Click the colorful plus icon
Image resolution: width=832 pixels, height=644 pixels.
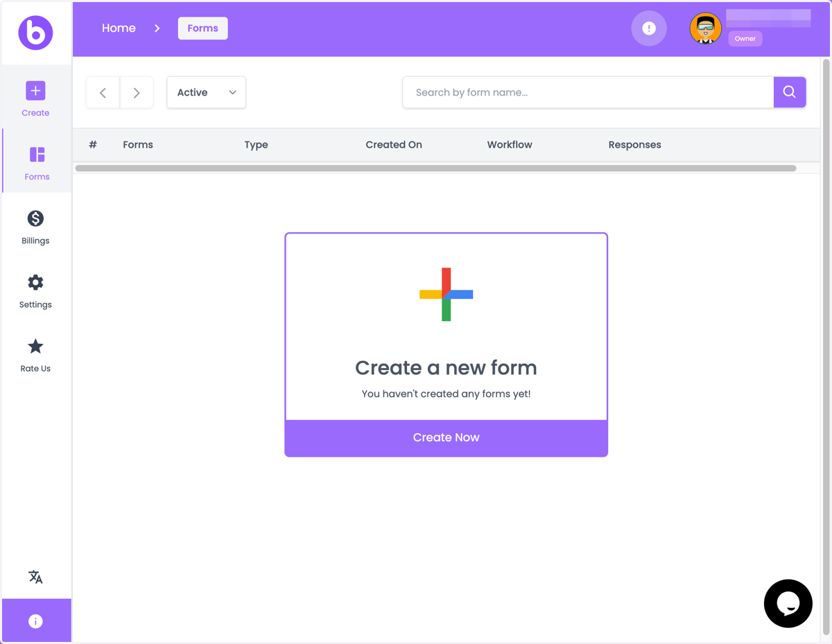(x=447, y=295)
